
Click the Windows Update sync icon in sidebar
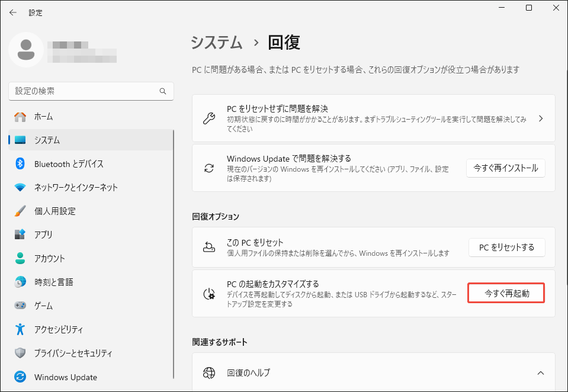point(20,377)
